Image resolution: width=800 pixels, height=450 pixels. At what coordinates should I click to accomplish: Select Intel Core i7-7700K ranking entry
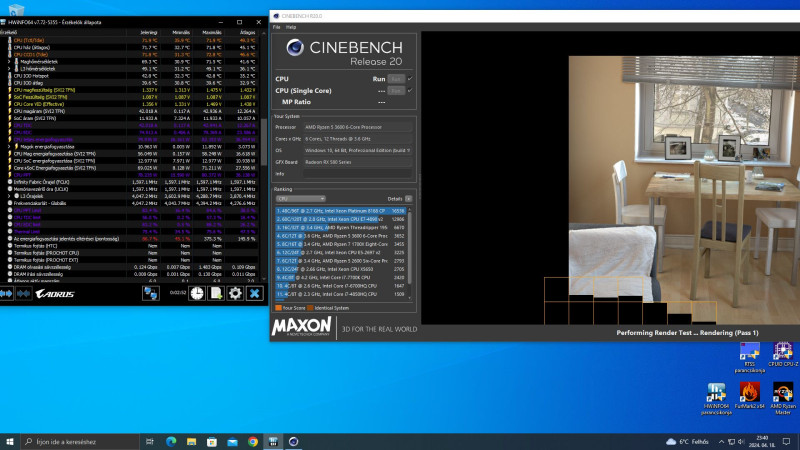click(340, 278)
